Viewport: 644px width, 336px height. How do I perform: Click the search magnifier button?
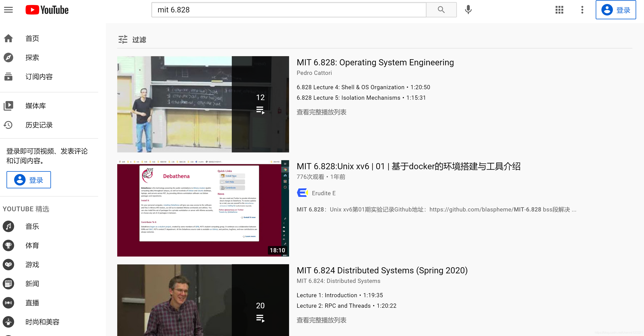click(441, 10)
